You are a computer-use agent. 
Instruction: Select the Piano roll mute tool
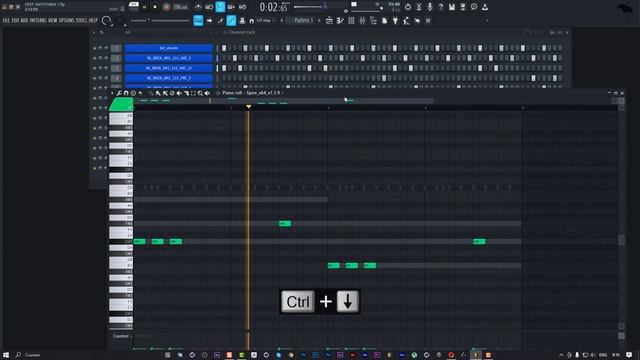pos(179,93)
